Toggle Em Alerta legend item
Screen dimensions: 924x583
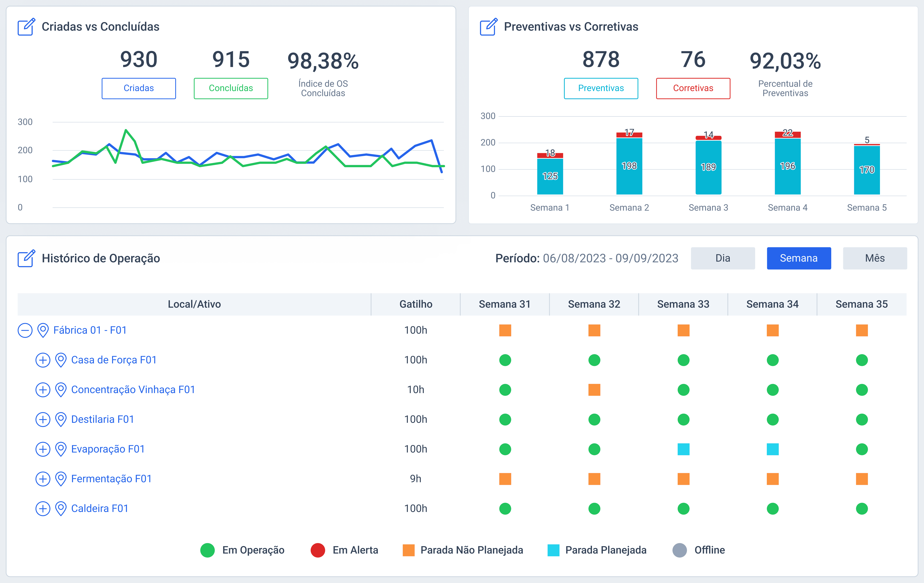pyautogui.click(x=344, y=550)
